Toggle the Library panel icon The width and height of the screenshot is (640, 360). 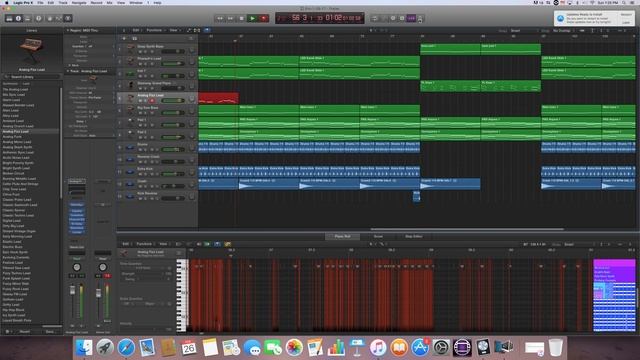[x=9, y=18]
